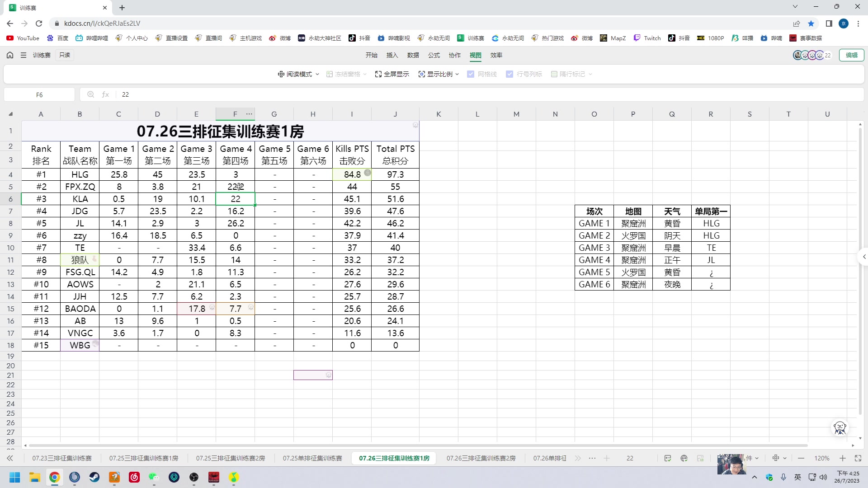
Task: Click the 只读 read-only label button
Action: point(65,55)
